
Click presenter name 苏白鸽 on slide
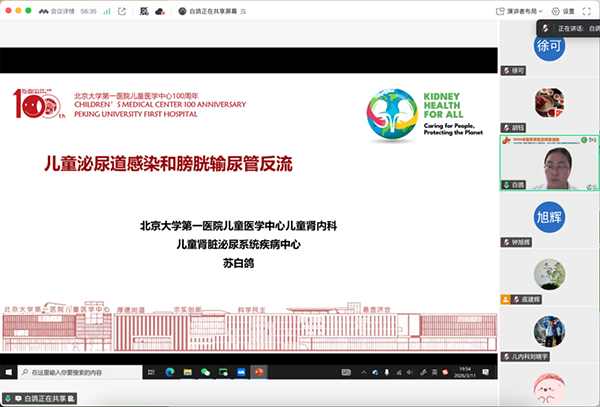[x=238, y=263]
